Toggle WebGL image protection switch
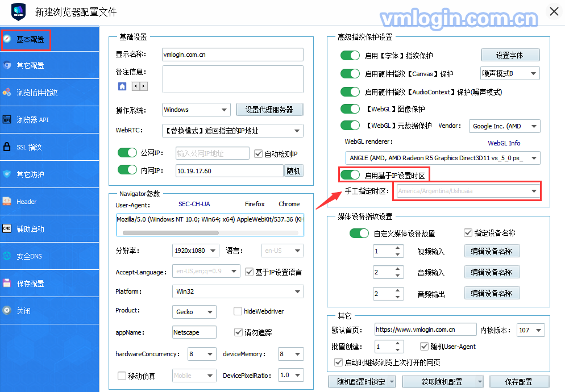Viewport: 565px width, 392px height. [350, 109]
